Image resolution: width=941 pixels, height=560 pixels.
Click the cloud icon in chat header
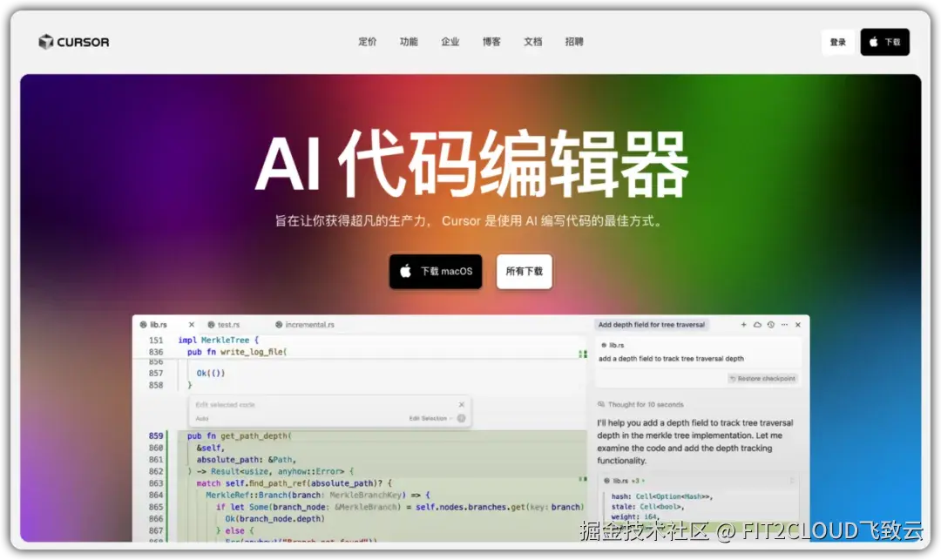tap(757, 324)
